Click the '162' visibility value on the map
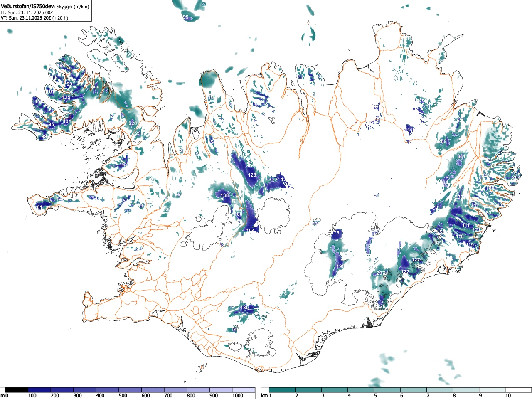The image size is (532, 399). (x=123, y=165)
